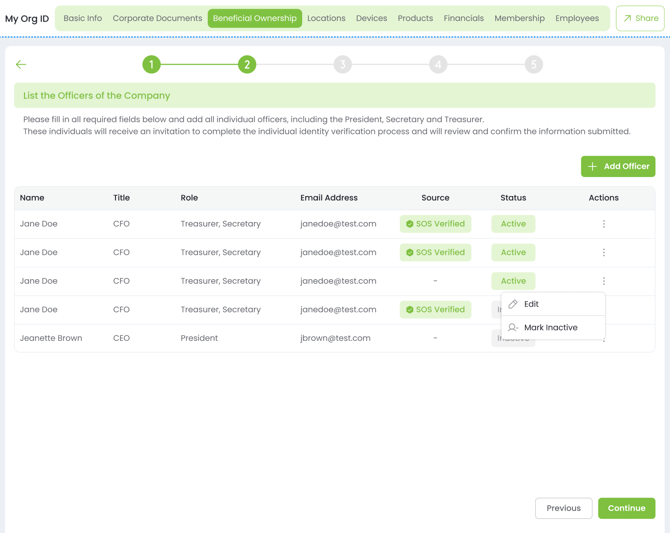Select the Jeanette Brown name cell
Image resolution: width=670 pixels, height=533 pixels.
click(x=51, y=338)
